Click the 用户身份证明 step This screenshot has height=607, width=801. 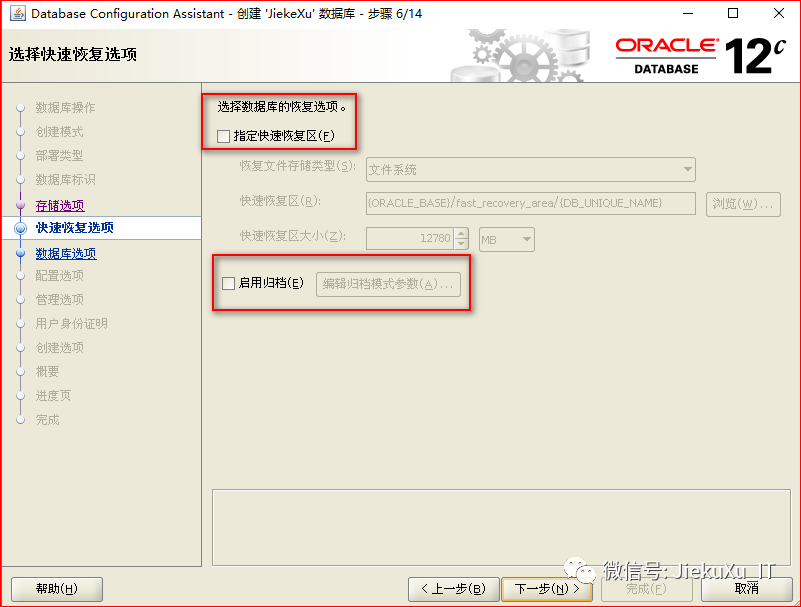point(72,324)
